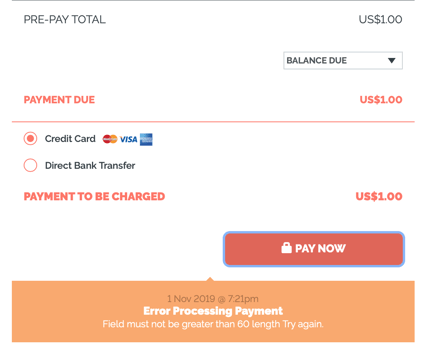Select the Direct Bank Transfer radio button
This screenshot has height=362, width=432.
click(30, 165)
